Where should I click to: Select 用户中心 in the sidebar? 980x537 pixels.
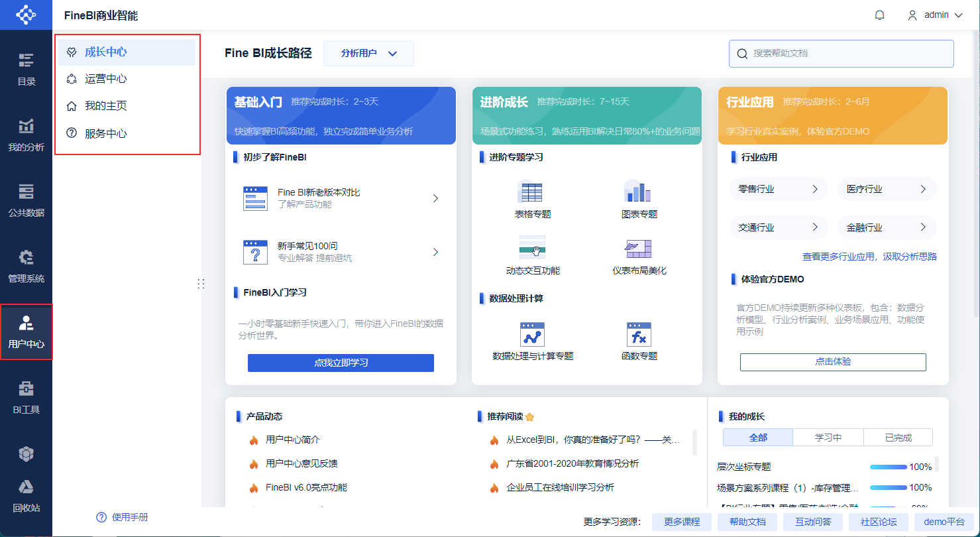[x=26, y=331]
